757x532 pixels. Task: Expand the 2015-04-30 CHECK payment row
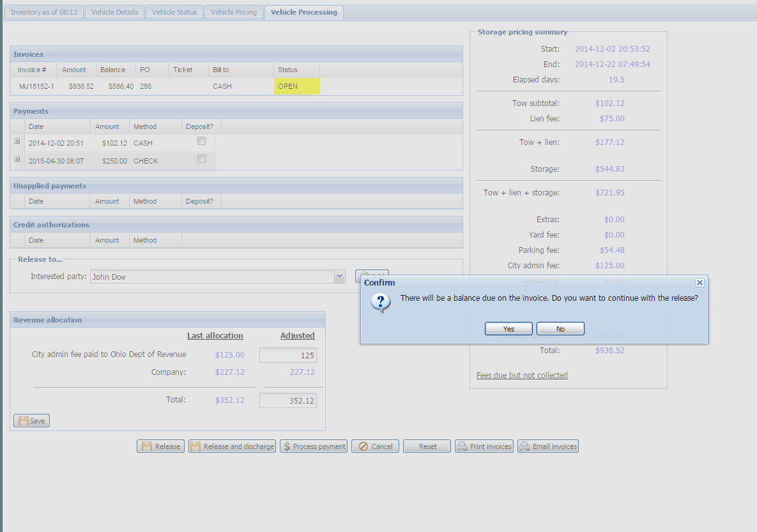tap(17, 159)
